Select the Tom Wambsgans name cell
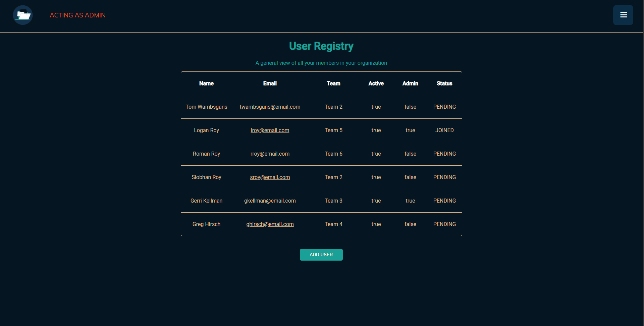Screen dimensions: 644x326 [x=206, y=107]
